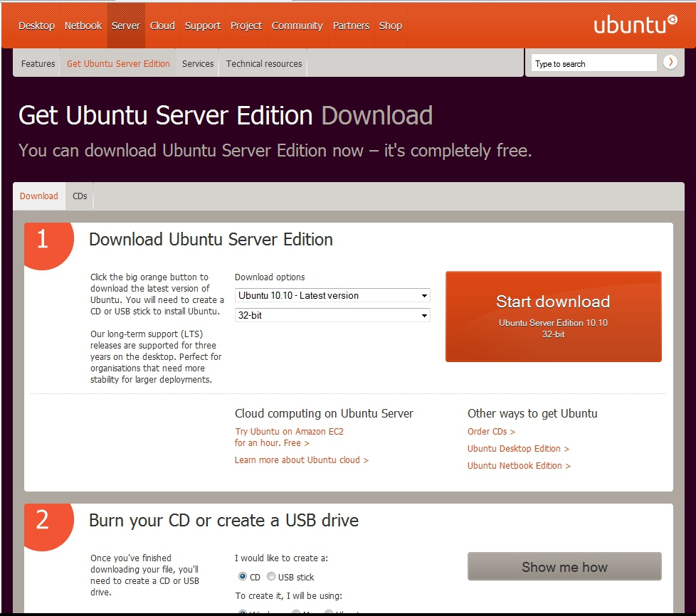Open Technical resources sub-tab

click(x=264, y=63)
